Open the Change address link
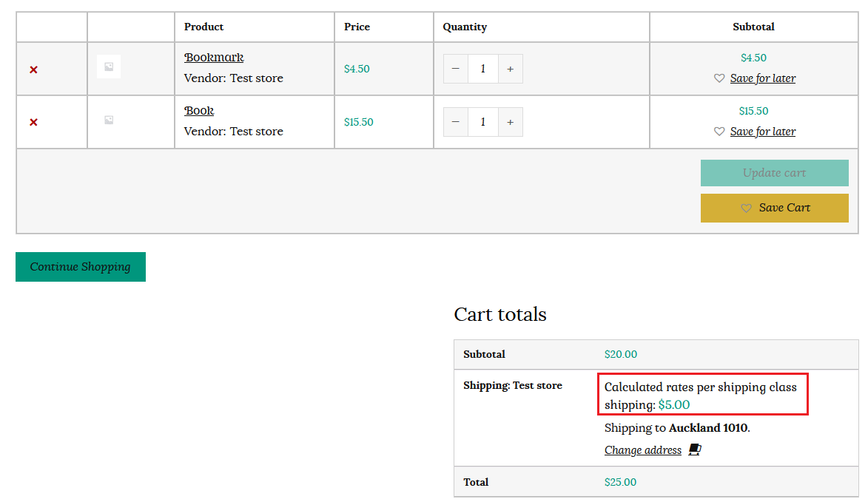868x502 pixels. (643, 450)
